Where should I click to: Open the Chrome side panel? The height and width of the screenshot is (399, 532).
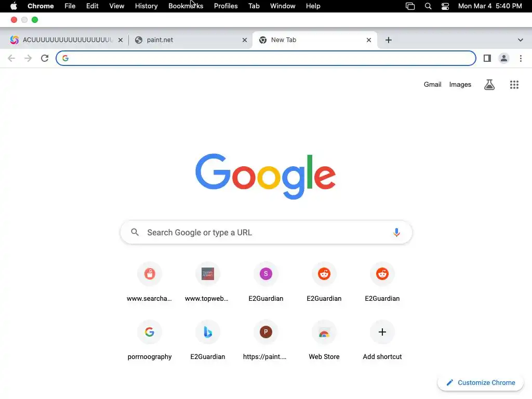click(x=487, y=58)
